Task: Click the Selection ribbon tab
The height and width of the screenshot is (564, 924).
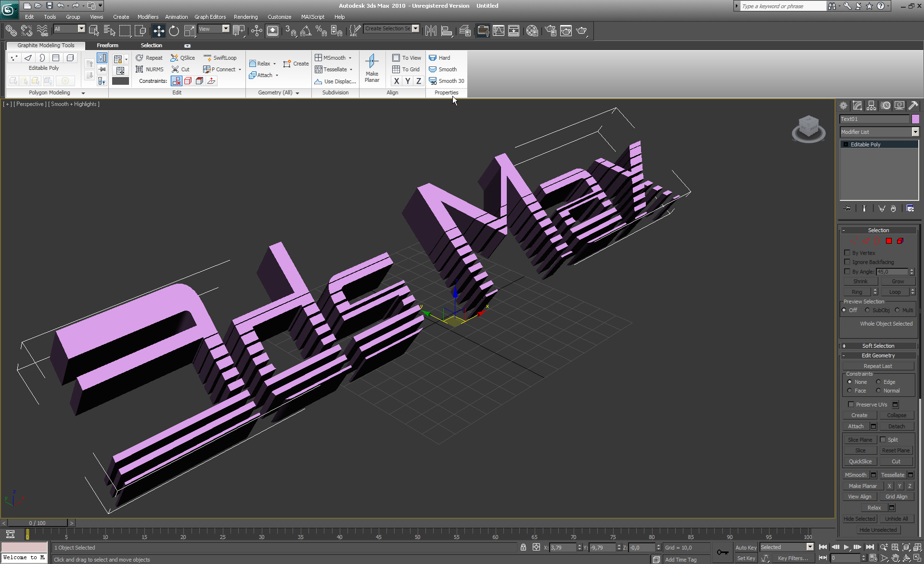Action: 151,45
